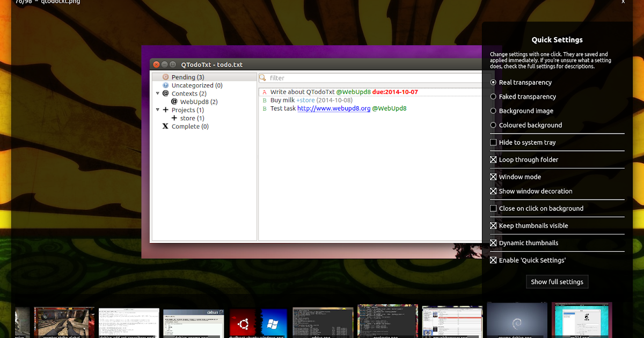644x338 pixels.
Task: Toggle Dynamic thumbnails checkbox
Action: [493, 243]
